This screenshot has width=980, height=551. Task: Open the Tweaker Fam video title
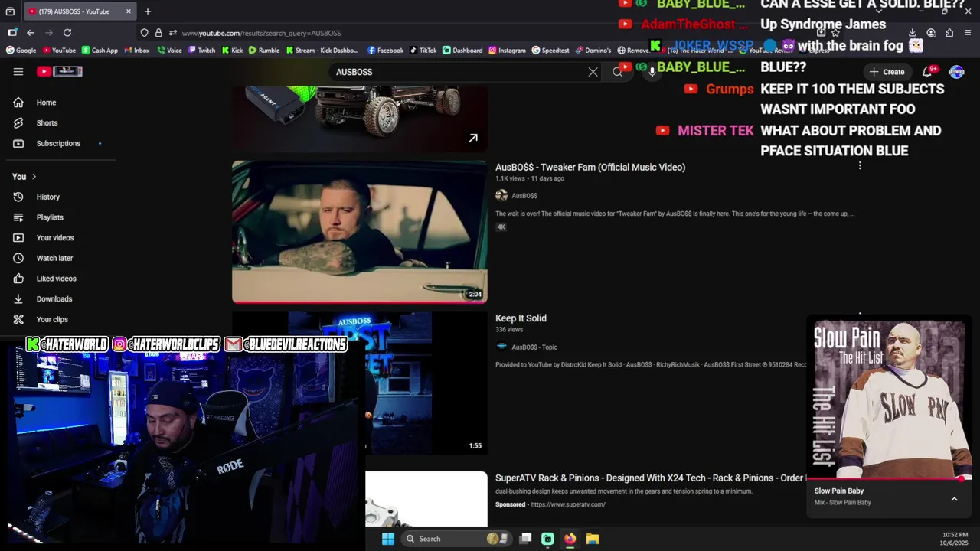click(590, 167)
